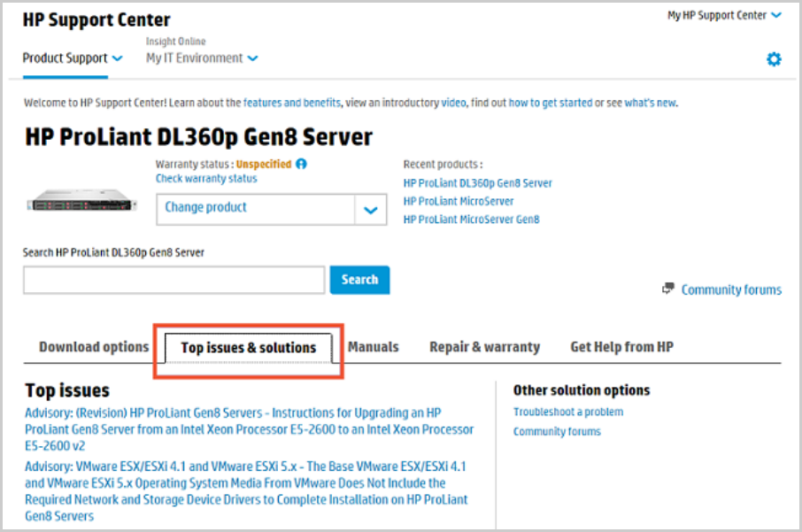Screen dimensions: 802x532
Task: Focus the product search input field
Action: 174,280
